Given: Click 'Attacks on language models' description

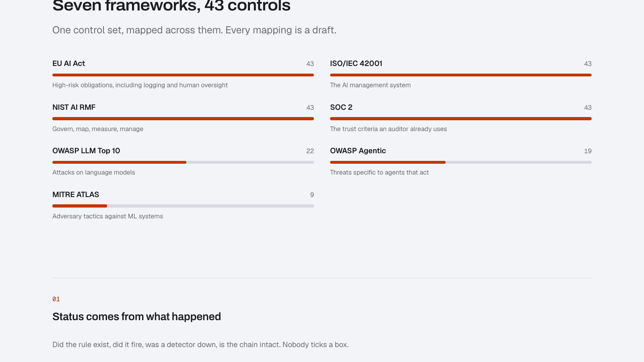Looking at the screenshot, I should point(94,173).
